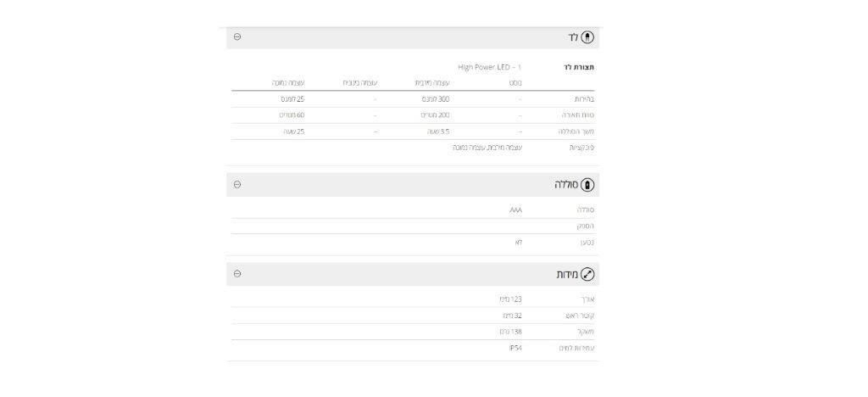Image resolution: width=868 pixels, height=397 pixels.
Task: Collapse the לד section with its minus icon
Action: 237,37
